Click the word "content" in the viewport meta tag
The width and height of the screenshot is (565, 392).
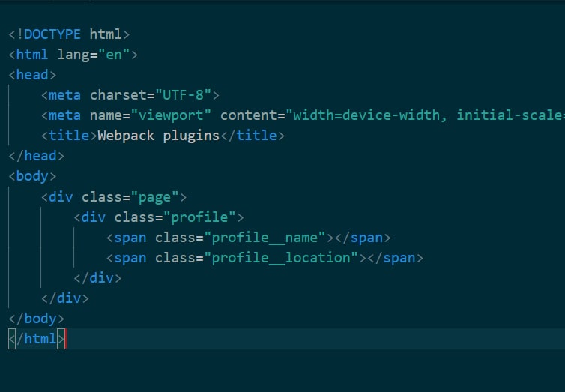pyautogui.click(x=249, y=115)
